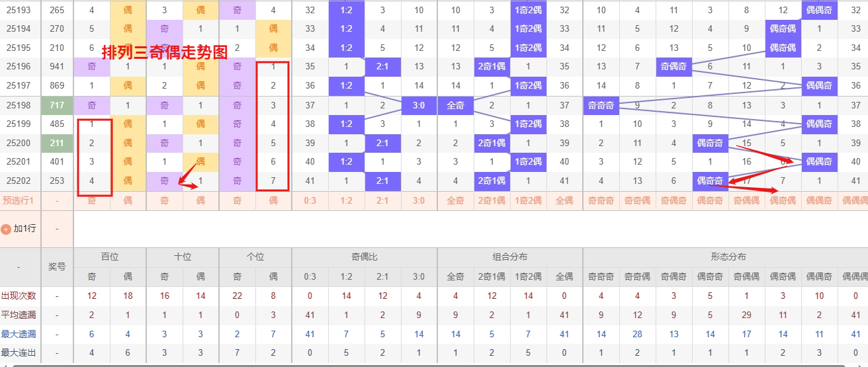
Task: Choose 3:0 in the 预选行1 row
Action: [x=419, y=200]
